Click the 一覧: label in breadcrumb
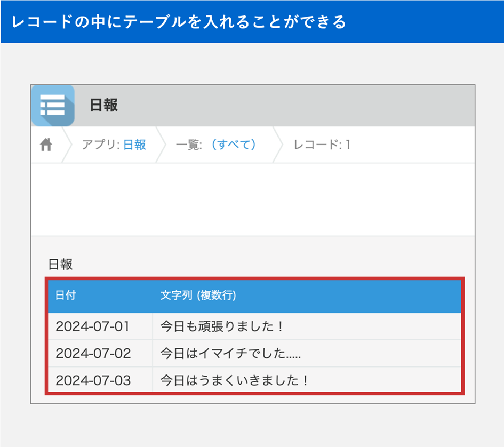Image resolution: width=504 pixels, height=447 pixels. click(189, 145)
